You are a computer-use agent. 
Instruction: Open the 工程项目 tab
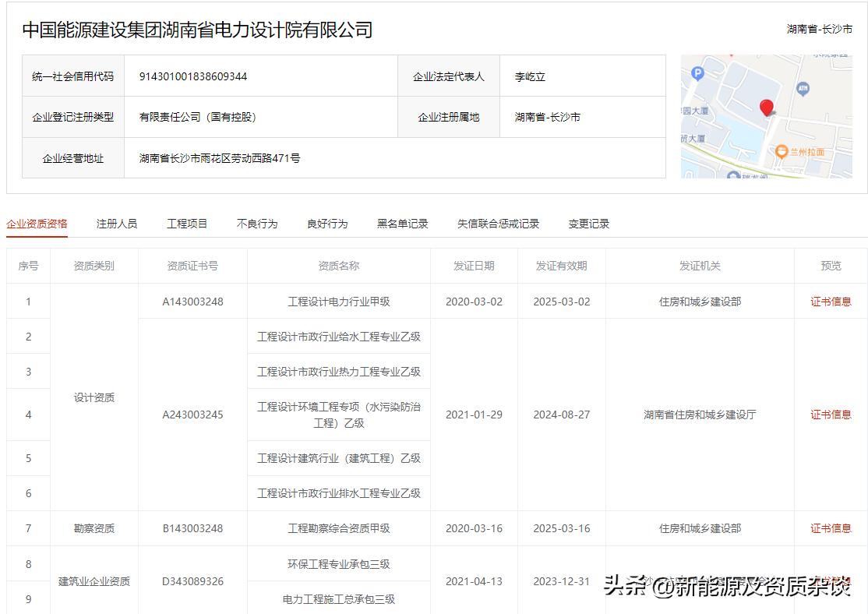coord(187,223)
